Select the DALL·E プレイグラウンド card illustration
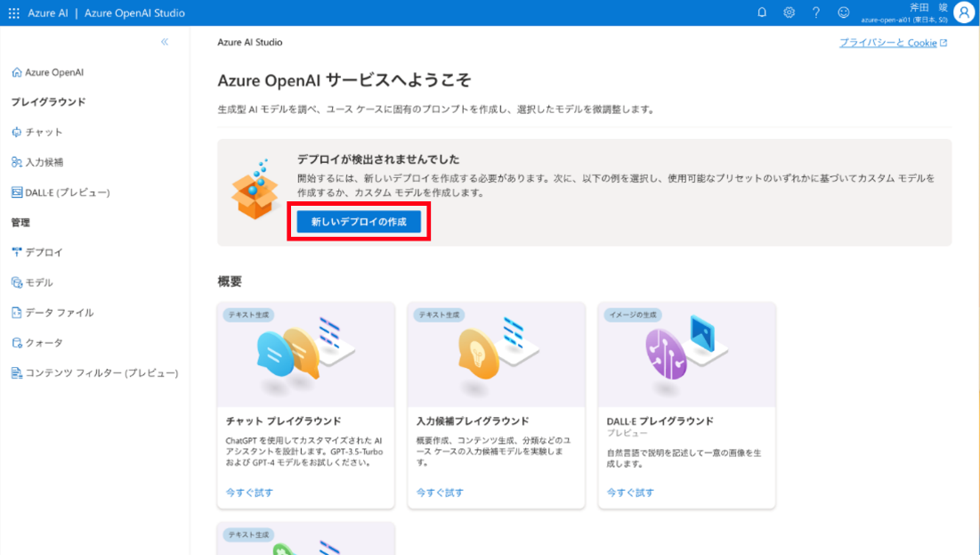The image size is (980, 555). (687, 355)
